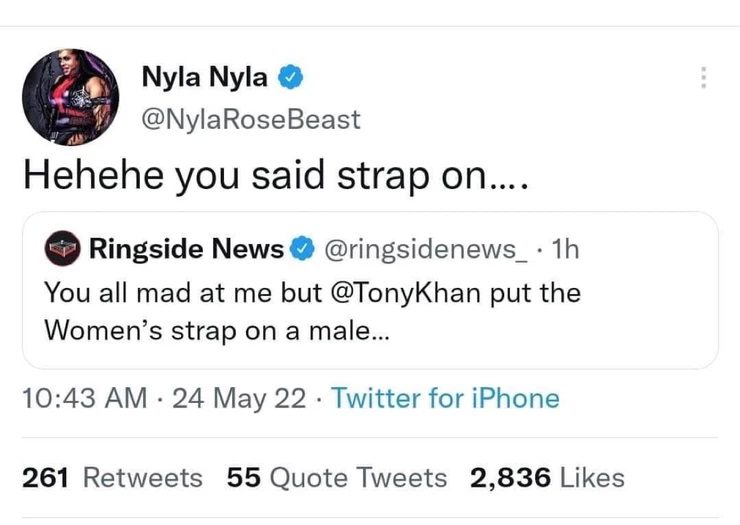This screenshot has height=525, width=740.
Task: Click the 10:43 AM timestamp
Action: pos(85,398)
